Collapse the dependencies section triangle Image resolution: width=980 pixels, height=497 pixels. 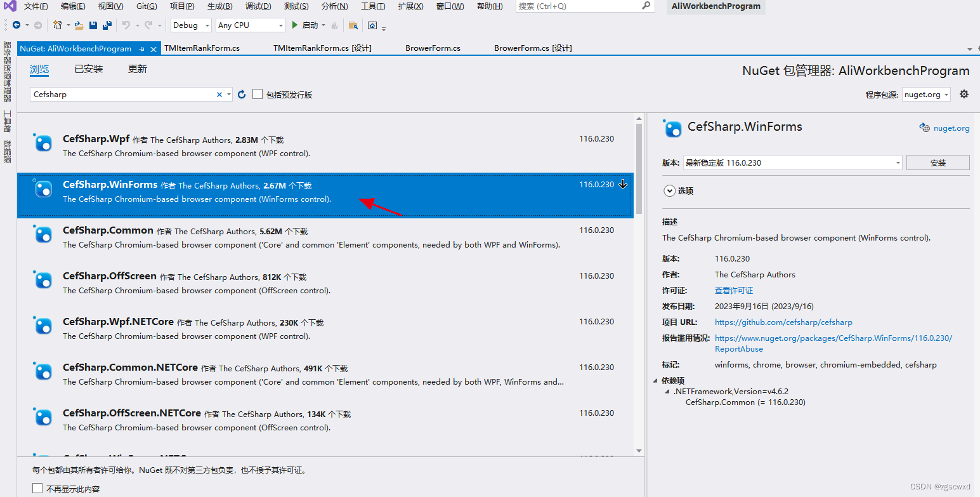click(x=656, y=381)
